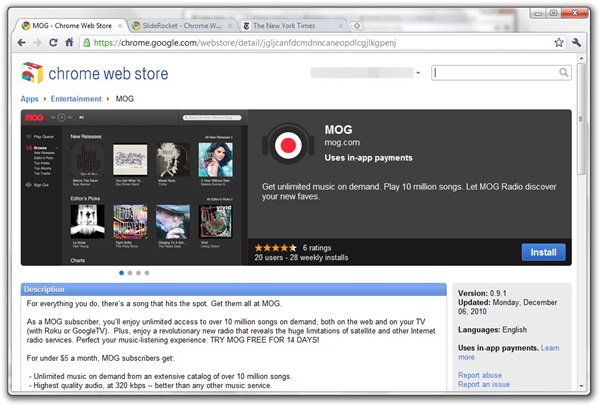Click the Description section header

pyautogui.click(x=233, y=289)
